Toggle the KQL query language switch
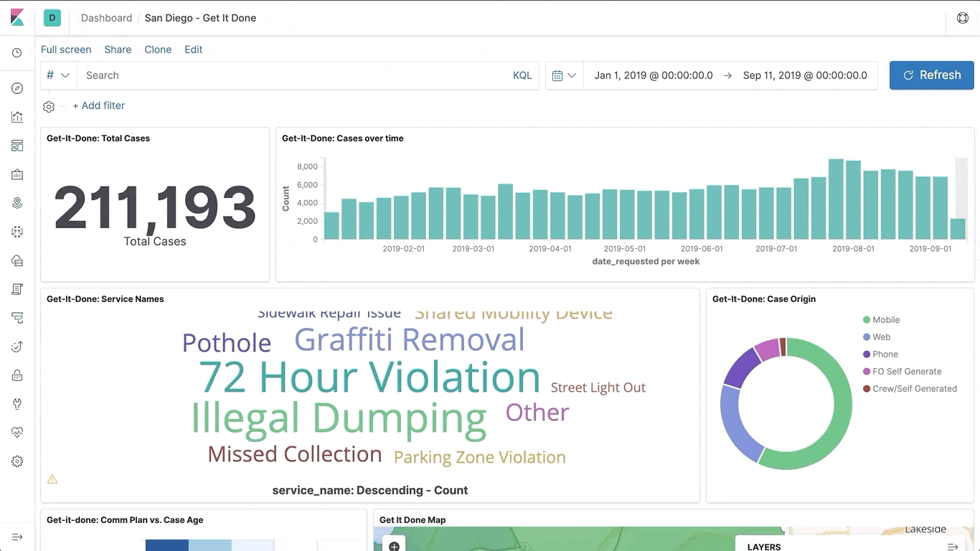Viewport: 980px width, 551px height. pyautogui.click(x=522, y=75)
